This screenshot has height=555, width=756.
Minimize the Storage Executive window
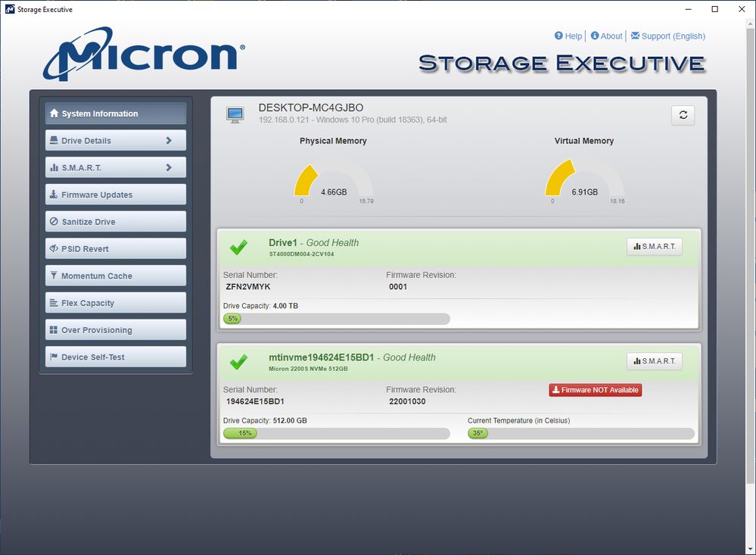pyautogui.click(x=689, y=9)
